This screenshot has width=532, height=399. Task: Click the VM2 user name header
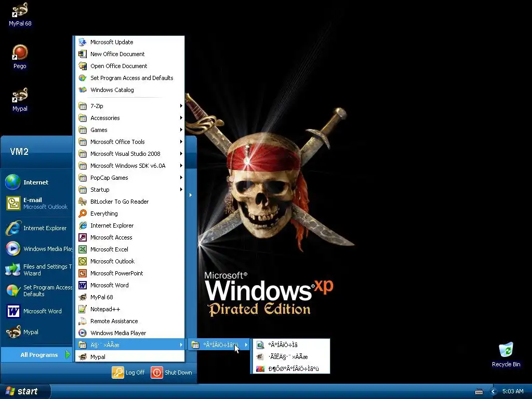click(x=19, y=152)
